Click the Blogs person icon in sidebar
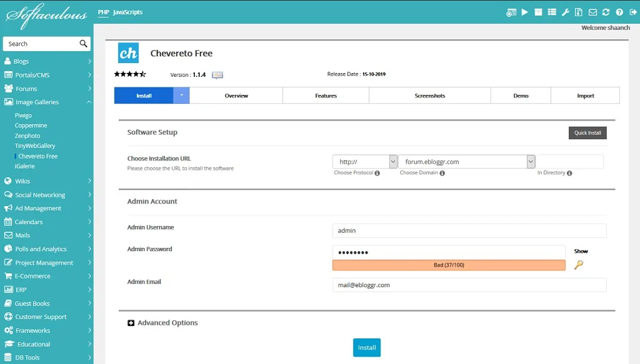 [x=7, y=61]
